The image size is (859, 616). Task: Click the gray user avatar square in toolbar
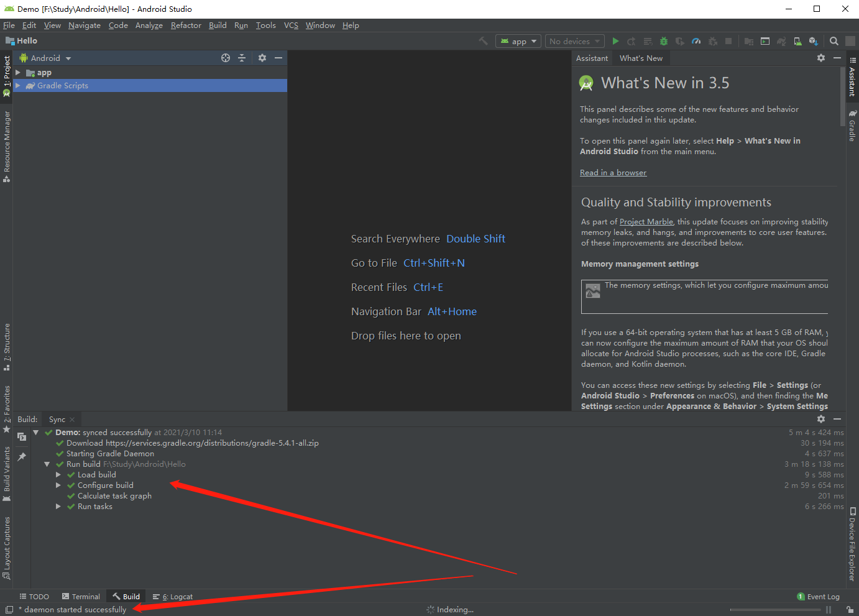850,41
